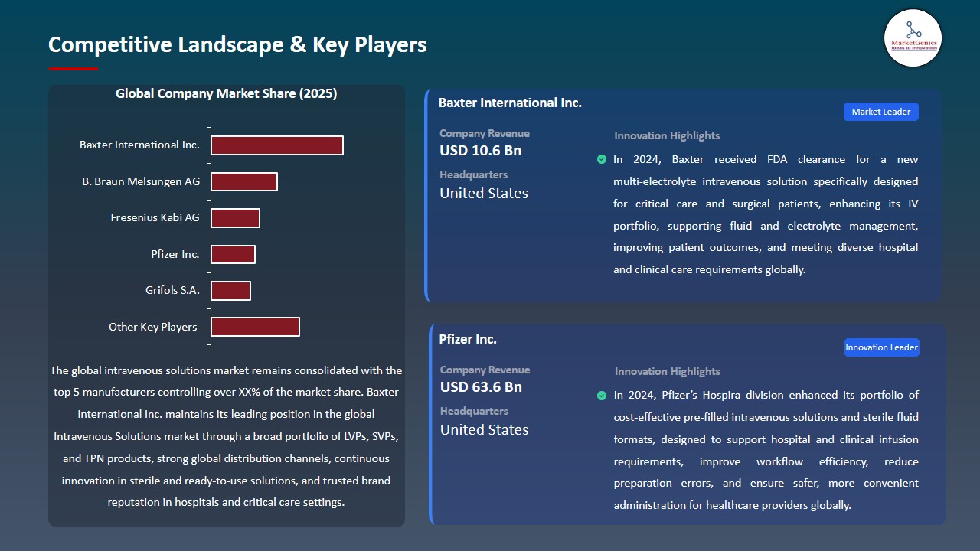The image size is (980, 551).
Task: Click the green checkmark beside Pfizer's innovation highlight
Action: tap(602, 396)
